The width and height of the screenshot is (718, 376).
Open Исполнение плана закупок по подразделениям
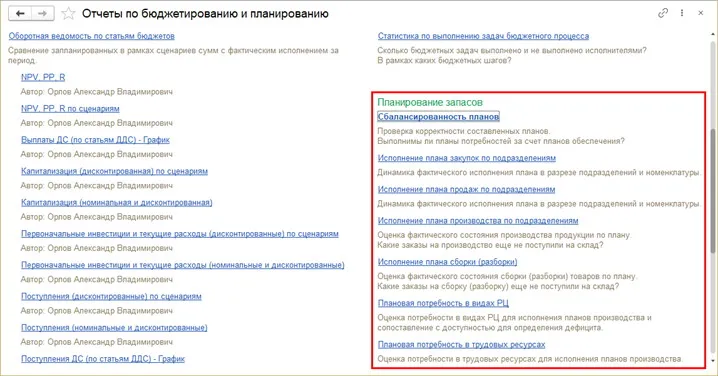467,158
